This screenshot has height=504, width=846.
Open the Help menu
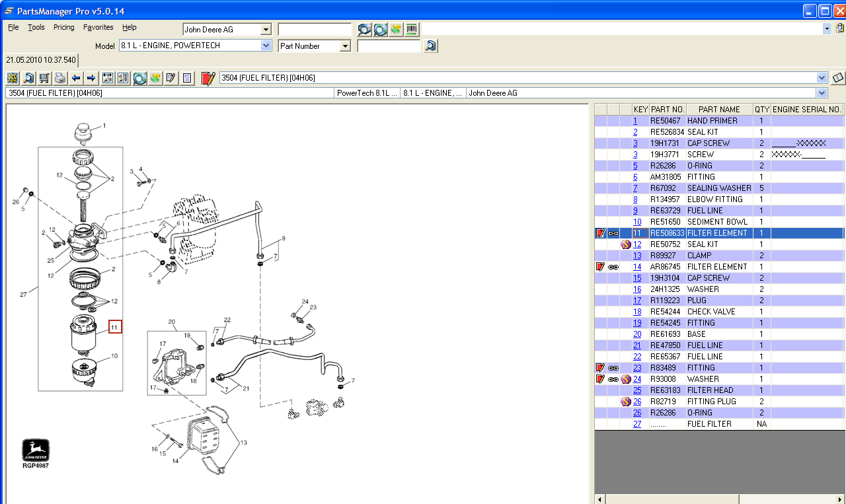[130, 28]
